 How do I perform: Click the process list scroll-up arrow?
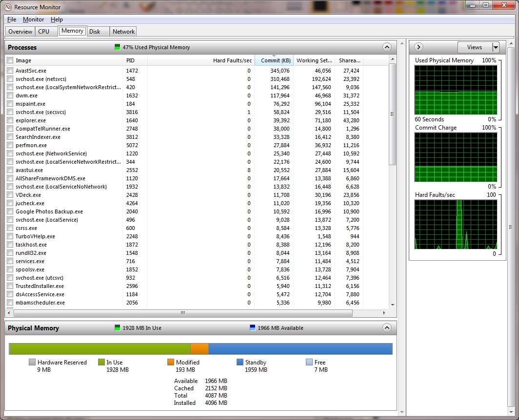point(393,59)
